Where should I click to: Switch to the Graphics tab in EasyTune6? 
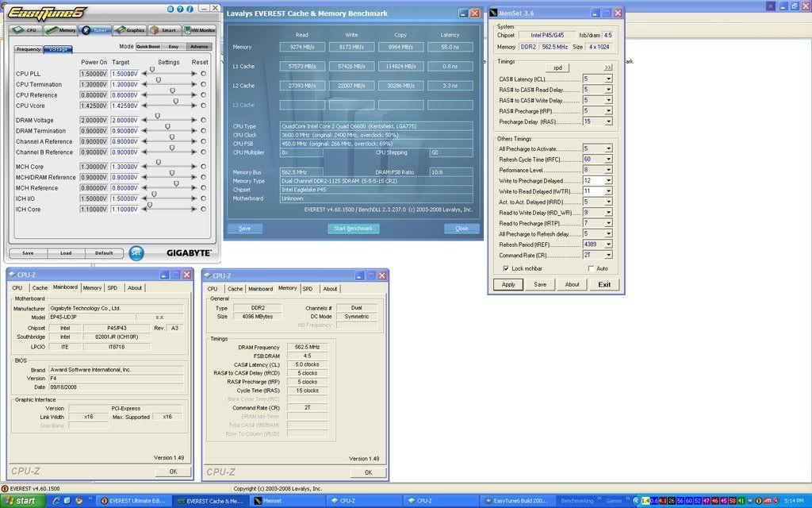(x=130, y=30)
